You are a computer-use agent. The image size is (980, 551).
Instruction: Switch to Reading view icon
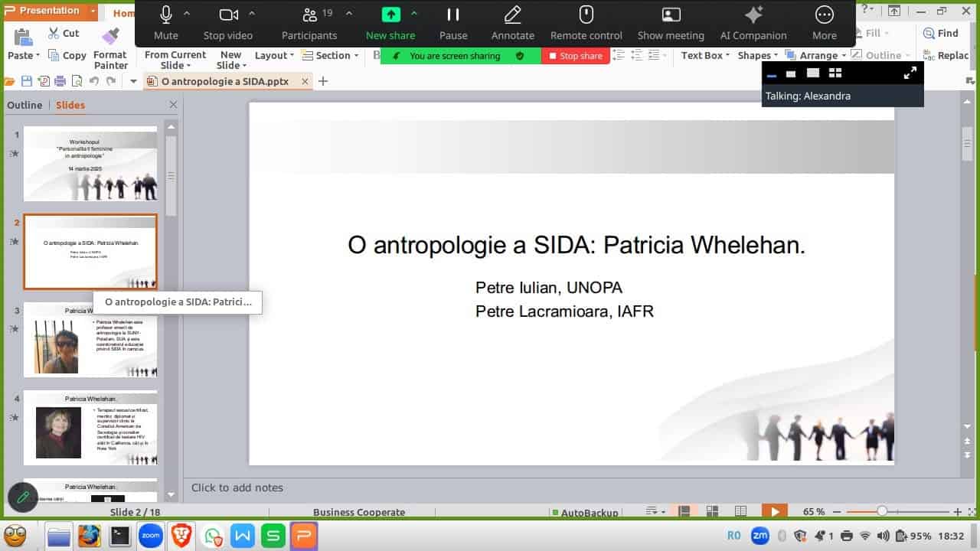point(740,511)
